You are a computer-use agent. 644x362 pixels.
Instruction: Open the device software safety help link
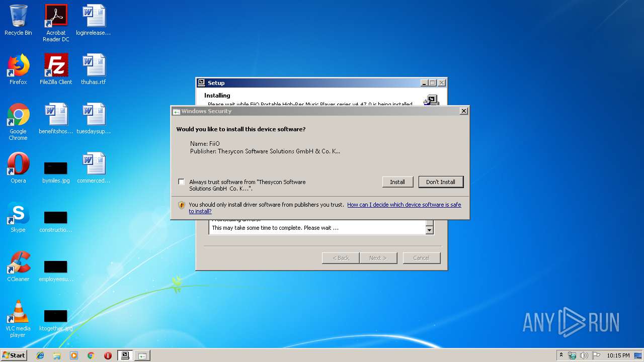click(x=325, y=208)
